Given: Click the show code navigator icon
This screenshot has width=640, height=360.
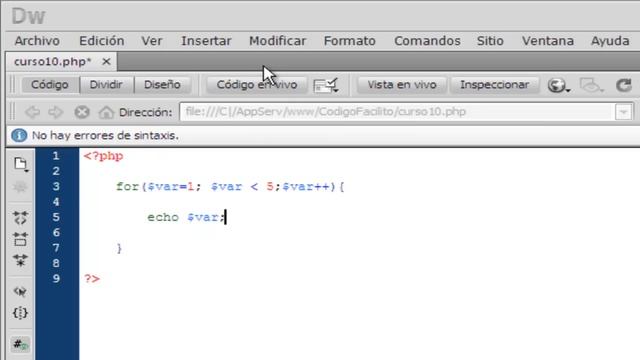Looking at the screenshot, I should [x=20, y=187].
